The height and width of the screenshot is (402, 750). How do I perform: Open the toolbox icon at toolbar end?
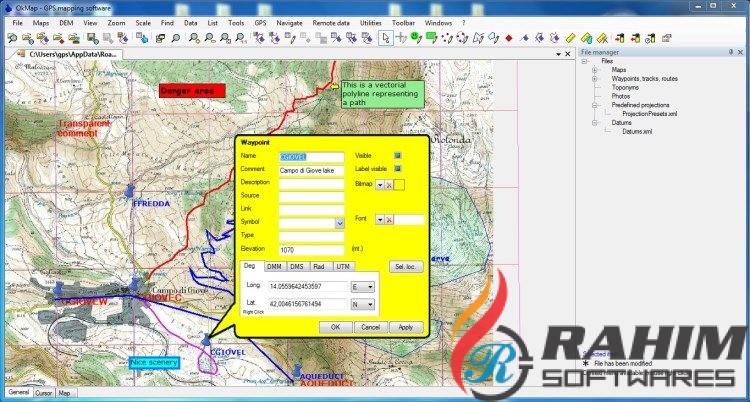[x=667, y=38]
